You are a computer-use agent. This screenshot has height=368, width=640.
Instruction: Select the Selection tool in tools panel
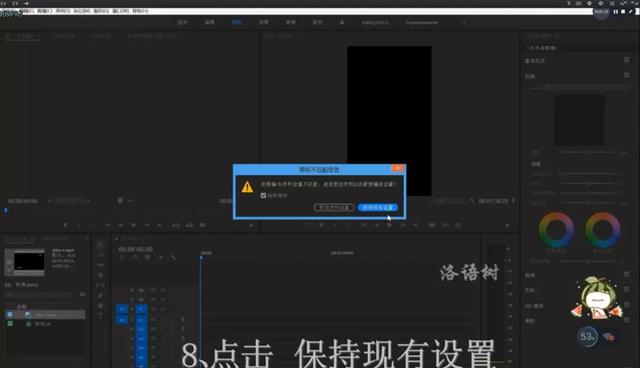pos(100,245)
